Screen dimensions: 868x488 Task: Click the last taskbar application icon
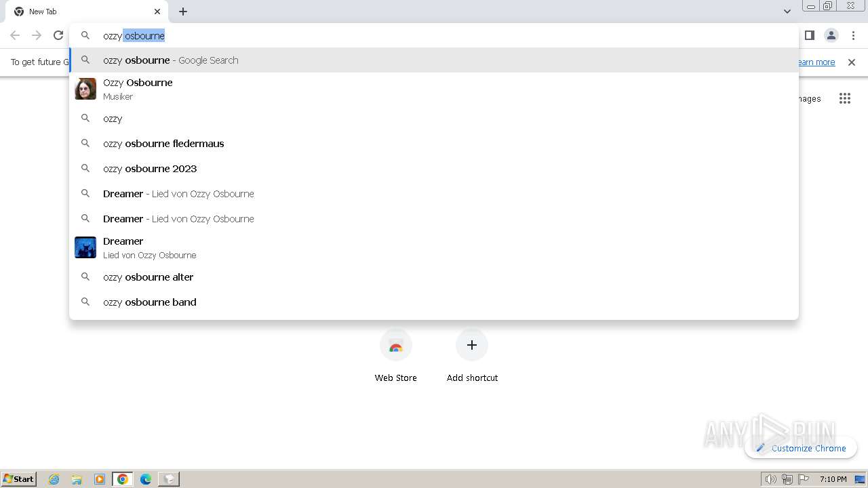click(169, 479)
